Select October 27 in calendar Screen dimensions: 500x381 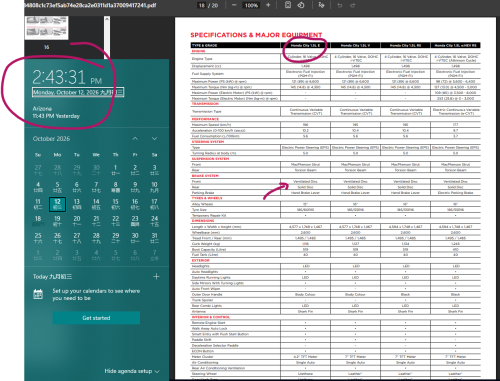click(77, 238)
